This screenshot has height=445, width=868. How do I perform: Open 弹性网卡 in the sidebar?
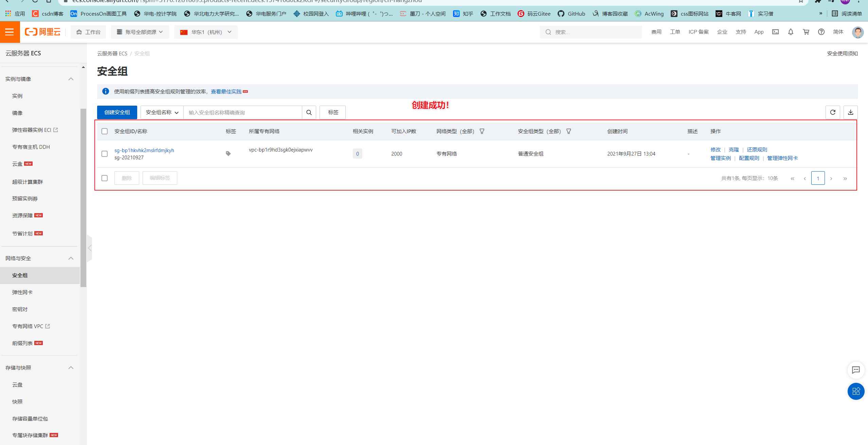(22, 292)
